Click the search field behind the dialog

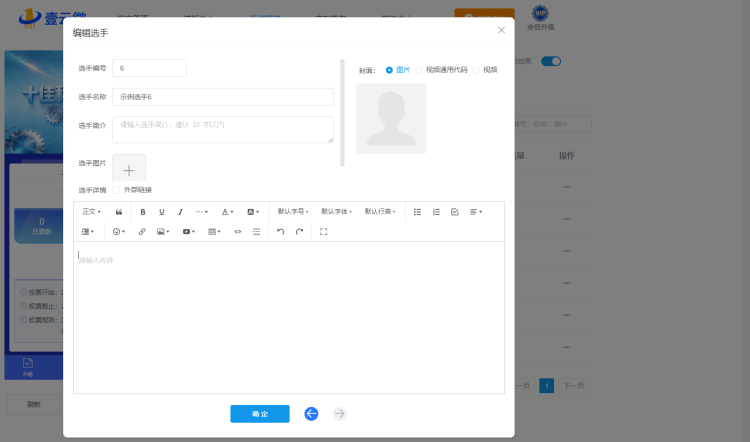tap(552, 124)
